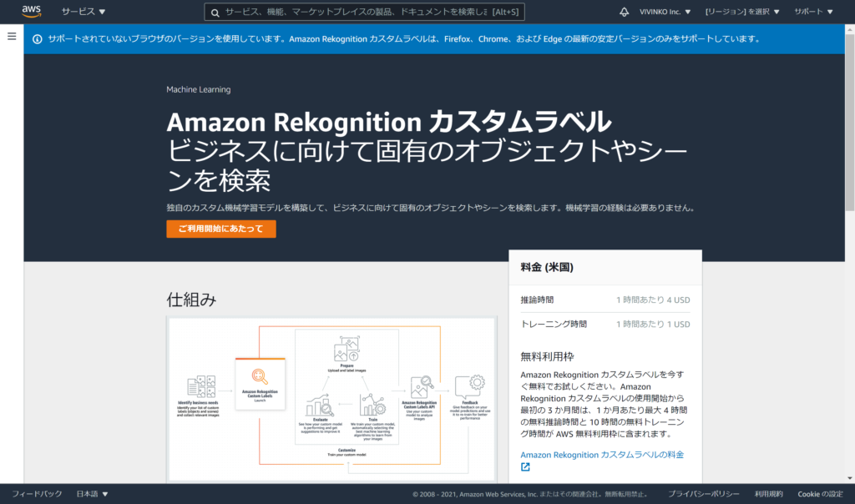Click the ご利用開始にあたって get started button

pos(220,229)
